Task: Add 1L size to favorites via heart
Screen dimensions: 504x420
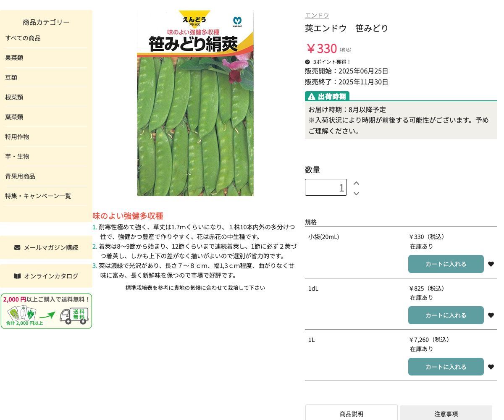Action: [491, 367]
